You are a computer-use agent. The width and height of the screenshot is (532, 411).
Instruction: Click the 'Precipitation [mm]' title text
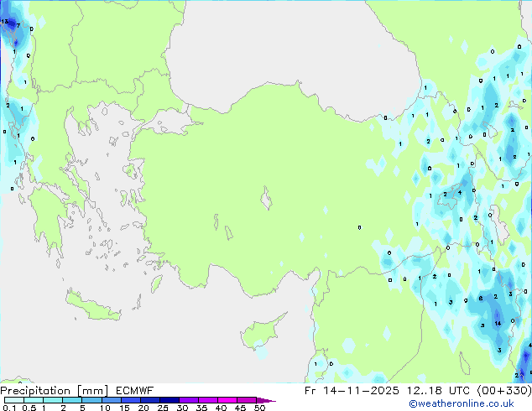[54, 391]
